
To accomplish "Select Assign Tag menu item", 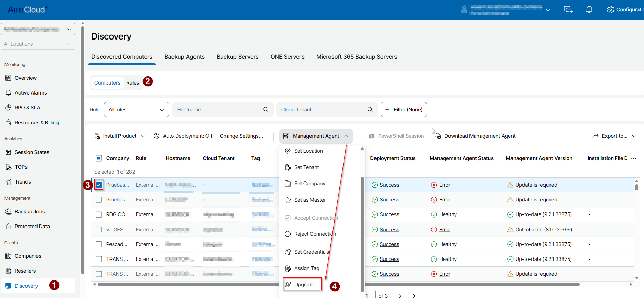I will click(307, 268).
